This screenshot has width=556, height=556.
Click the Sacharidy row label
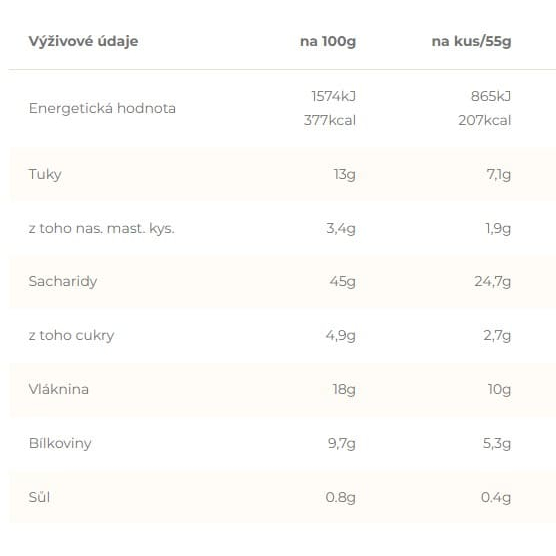[x=63, y=282]
